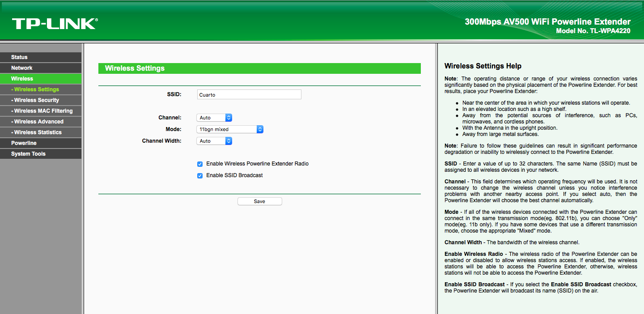Toggle Enable SSID Broadcast checkbox
Image resolution: width=644 pixels, height=314 pixels.
(x=200, y=176)
